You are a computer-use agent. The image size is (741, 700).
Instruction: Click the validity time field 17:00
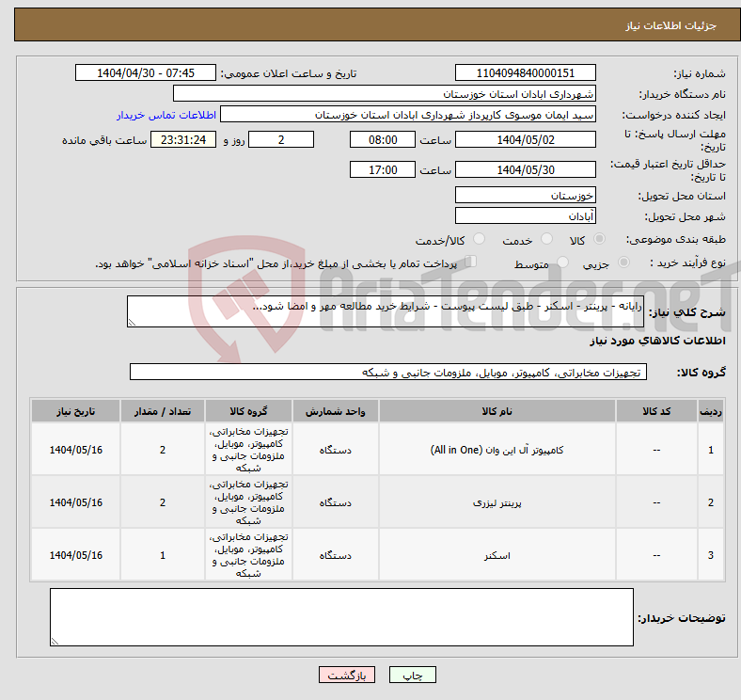tap(383, 169)
